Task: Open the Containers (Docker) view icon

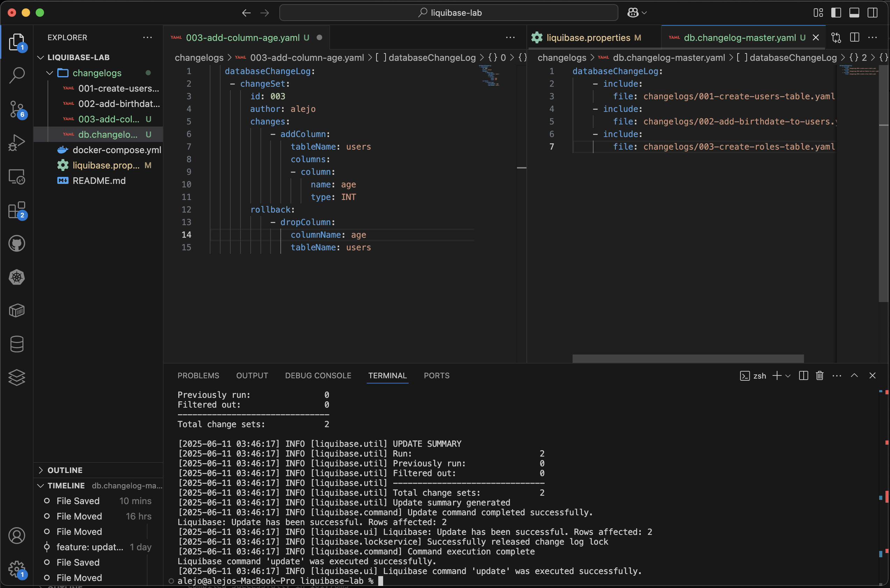Action: click(17, 310)
